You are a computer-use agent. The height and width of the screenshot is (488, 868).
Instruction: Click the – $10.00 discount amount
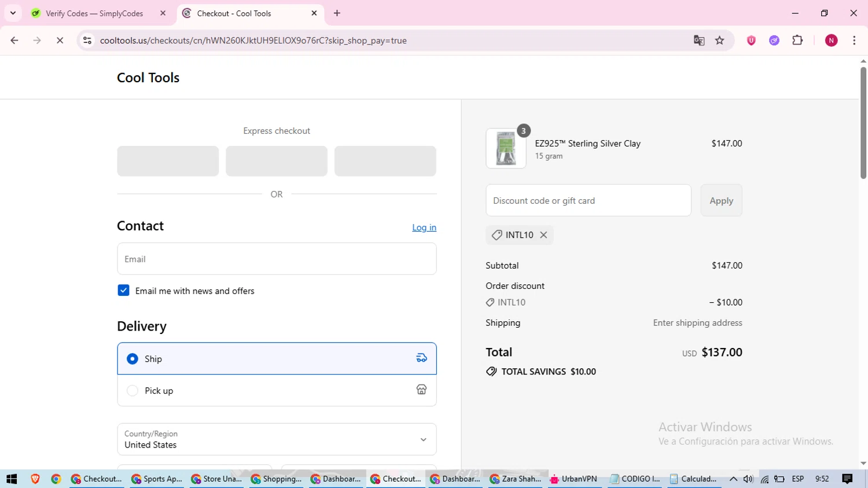[x=726, y=302]
